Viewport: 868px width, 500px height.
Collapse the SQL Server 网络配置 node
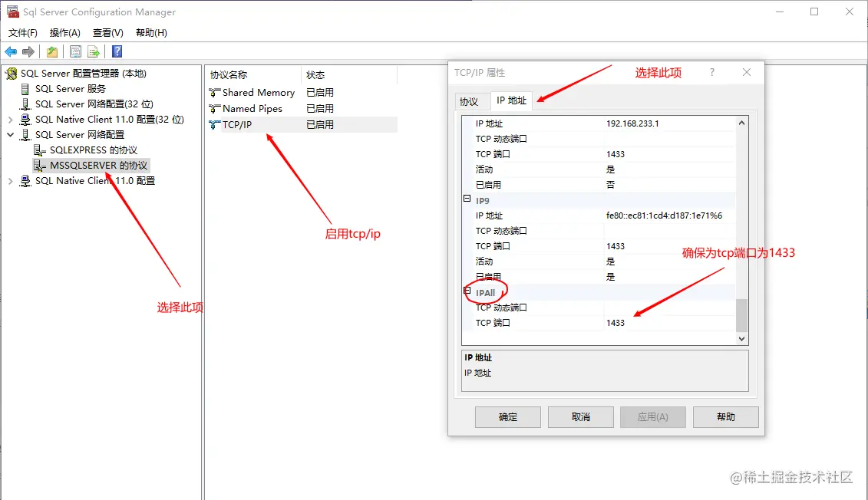tap(10, 134)
